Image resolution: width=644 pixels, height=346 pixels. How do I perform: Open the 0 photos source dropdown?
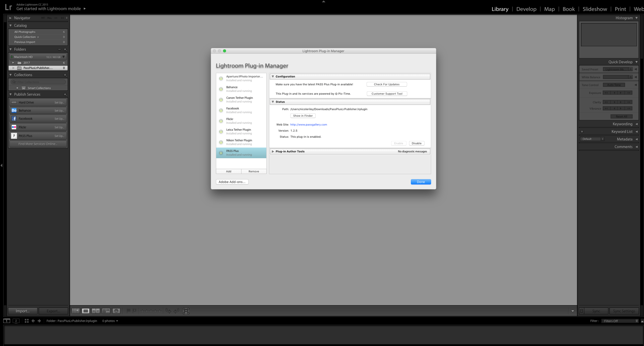(110, 321)
